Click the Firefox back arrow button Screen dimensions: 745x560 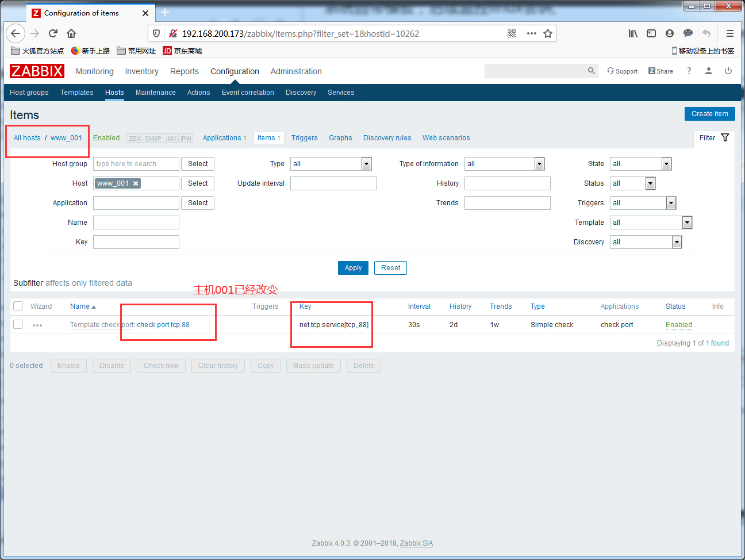16,33
